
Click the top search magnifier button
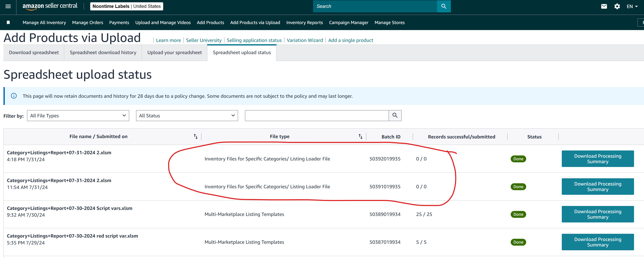[x=444, y=6]
